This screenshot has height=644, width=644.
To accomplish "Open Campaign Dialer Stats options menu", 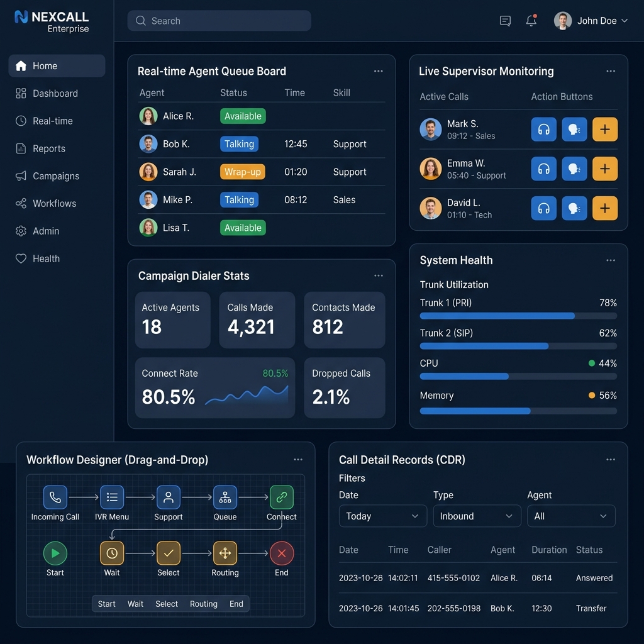I will pos(378,275).
